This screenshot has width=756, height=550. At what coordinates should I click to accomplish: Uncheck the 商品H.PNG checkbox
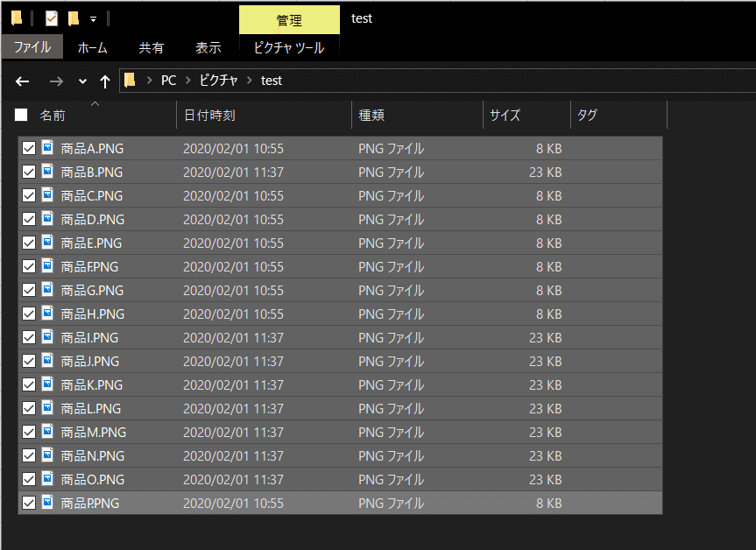[x=29, y=314]
